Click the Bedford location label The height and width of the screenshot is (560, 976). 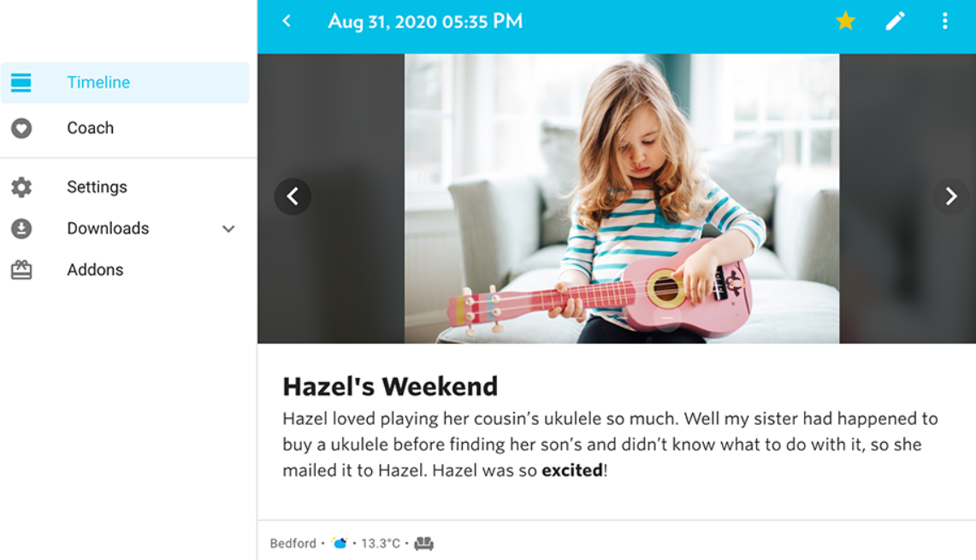pyautogui.click(x=293, y=543)
